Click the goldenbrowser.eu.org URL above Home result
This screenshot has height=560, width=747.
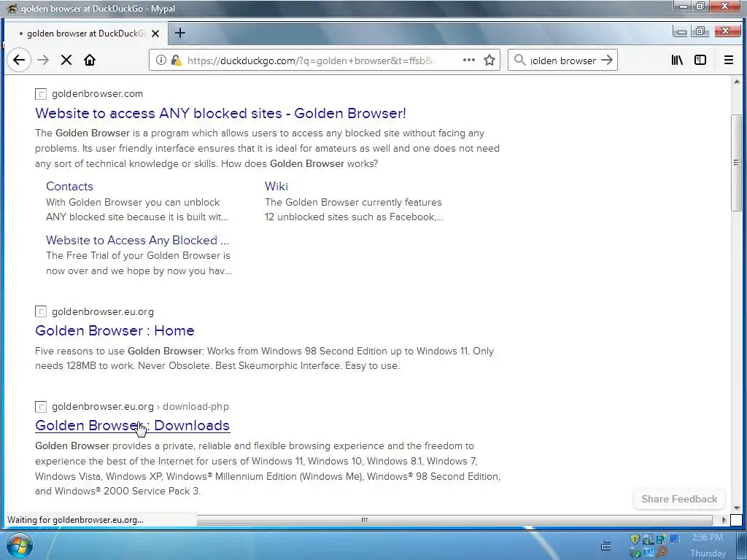pos(103,312)
